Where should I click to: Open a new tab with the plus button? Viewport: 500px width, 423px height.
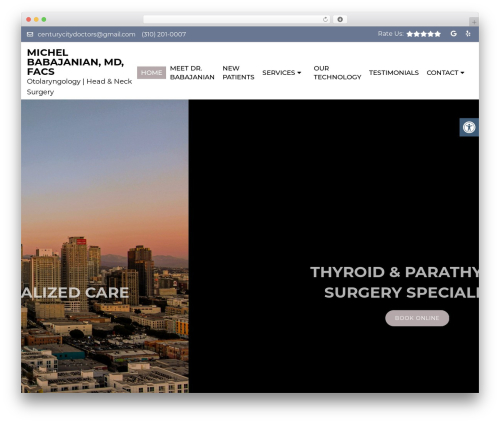(x=474, y=22)
